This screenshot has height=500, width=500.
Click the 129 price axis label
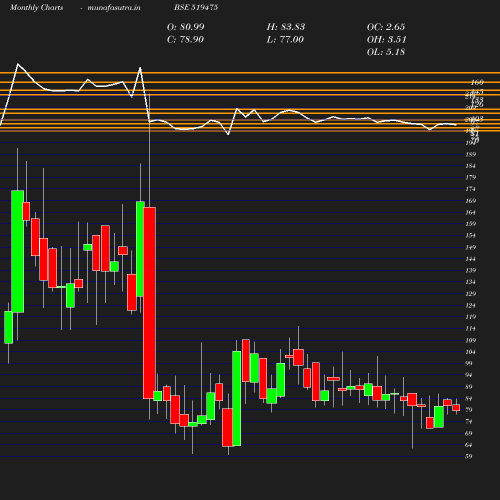pos(471,294)
